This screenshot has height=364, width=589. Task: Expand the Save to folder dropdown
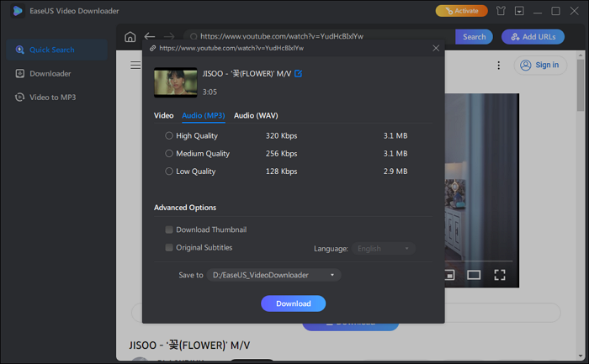[x=273, y=275]
